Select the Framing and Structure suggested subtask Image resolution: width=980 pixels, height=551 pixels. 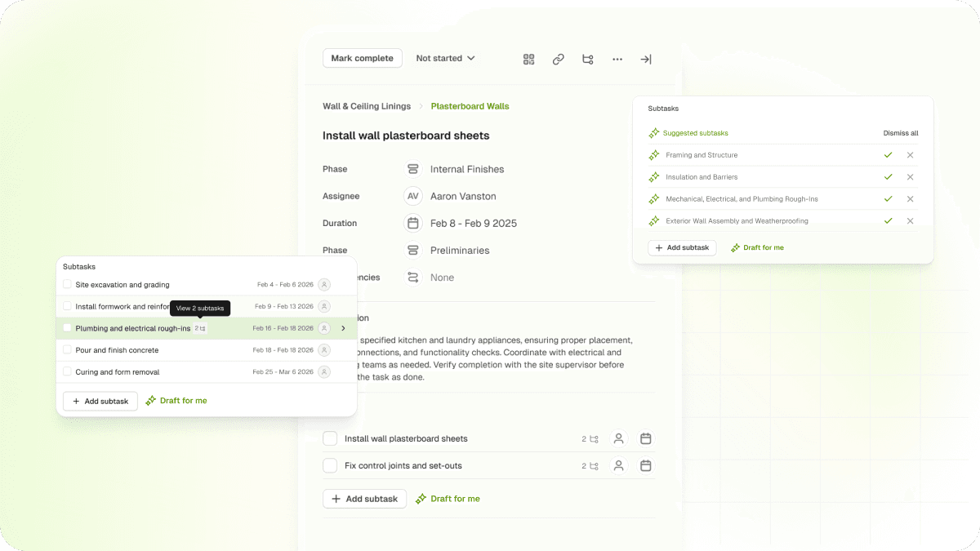coord(702,155)
